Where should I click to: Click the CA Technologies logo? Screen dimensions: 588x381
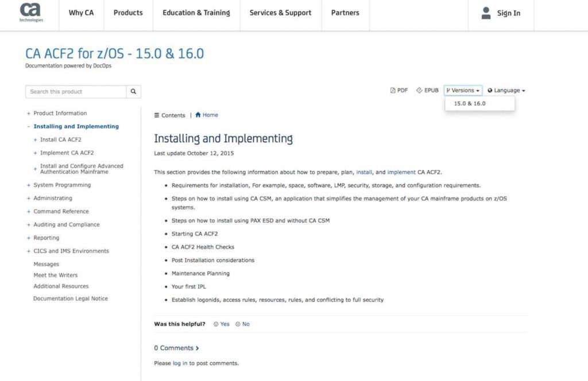(30, 12)
